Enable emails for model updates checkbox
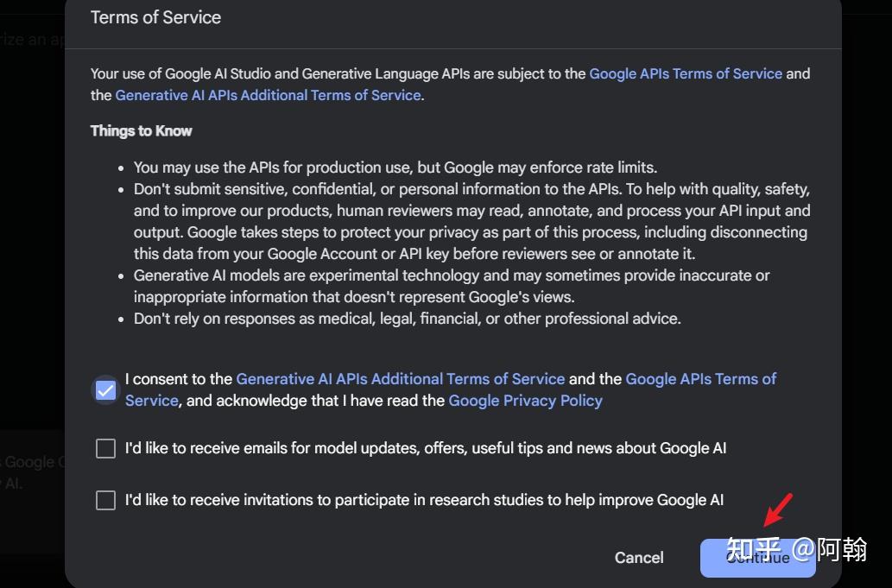Screen dimensions: 892x588 coord(105,449)
